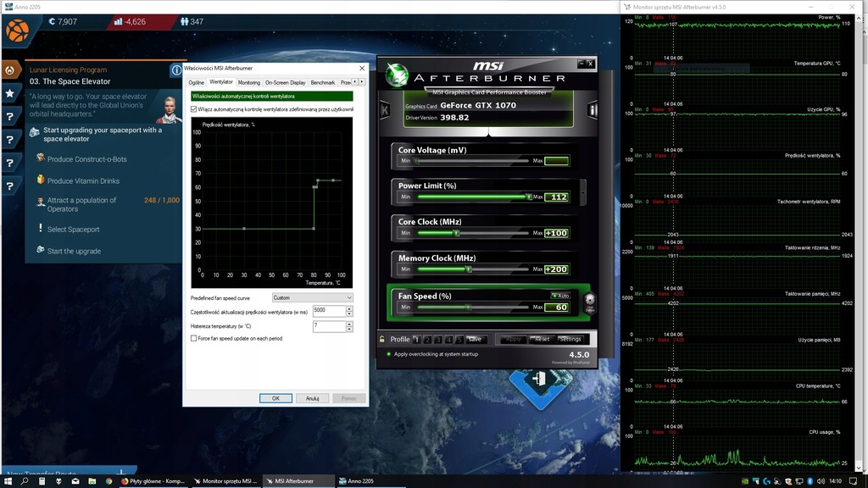Click the info icon on the Lunar Licensing quest
The image size is (868, 488).
click(x=176, y=70)
